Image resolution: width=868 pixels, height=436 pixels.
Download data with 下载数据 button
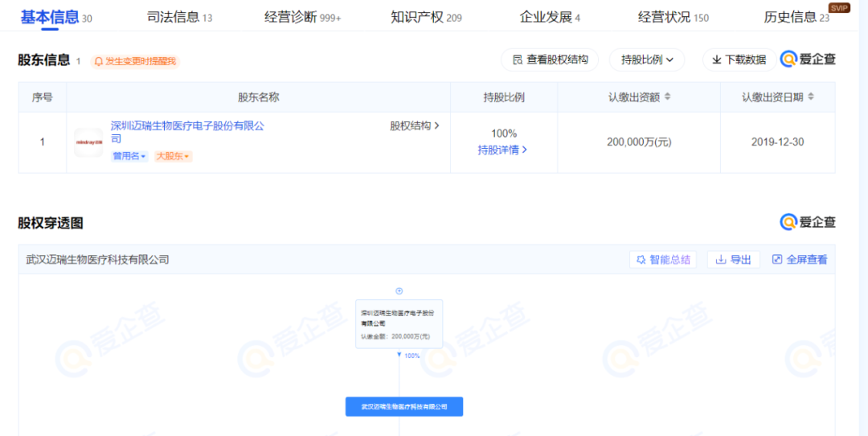739,60
